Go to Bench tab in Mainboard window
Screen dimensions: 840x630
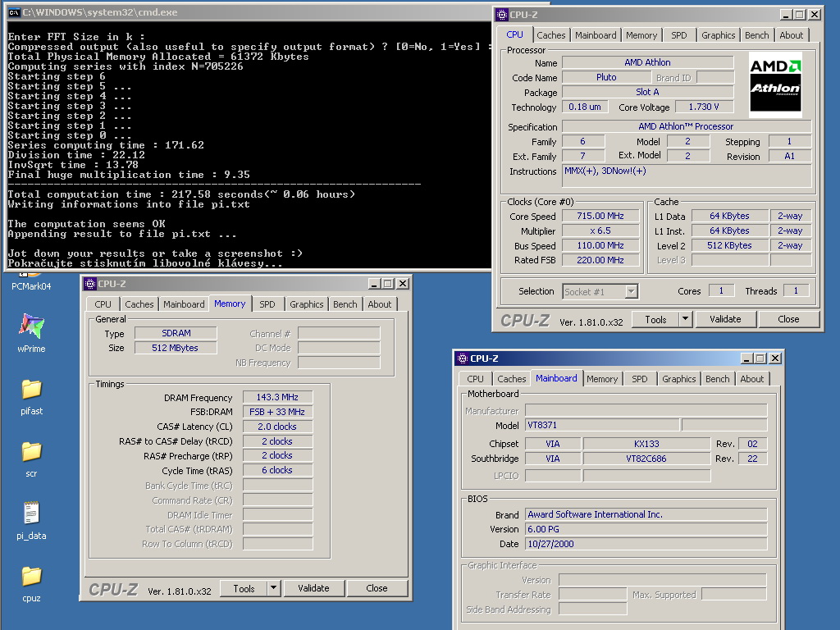(717, 379)
